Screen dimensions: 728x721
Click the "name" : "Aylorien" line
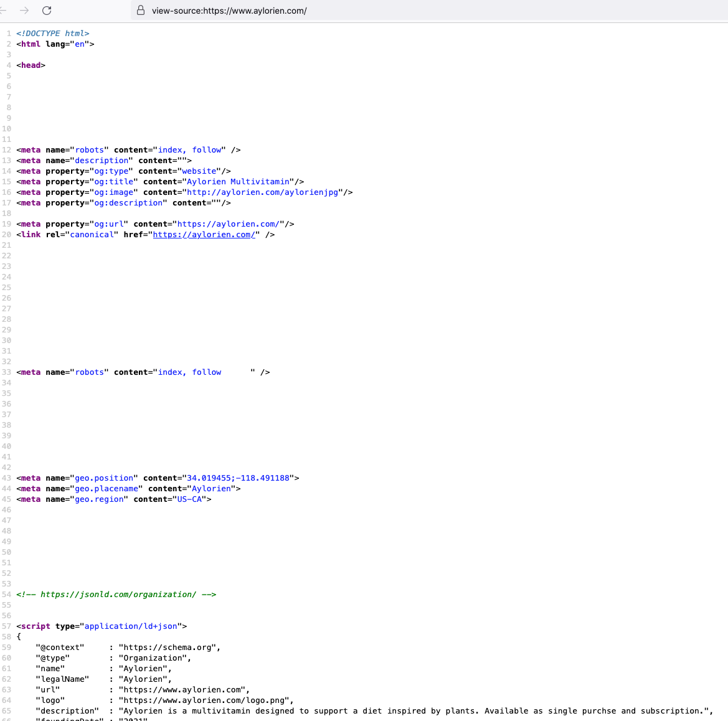(x=103, y=669)
